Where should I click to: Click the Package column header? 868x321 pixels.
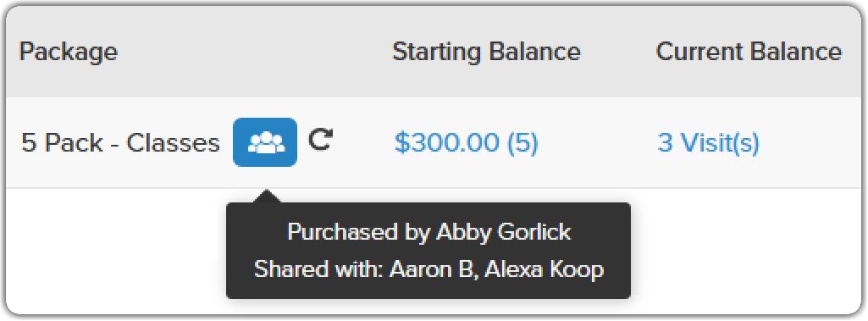click(68, 53)
